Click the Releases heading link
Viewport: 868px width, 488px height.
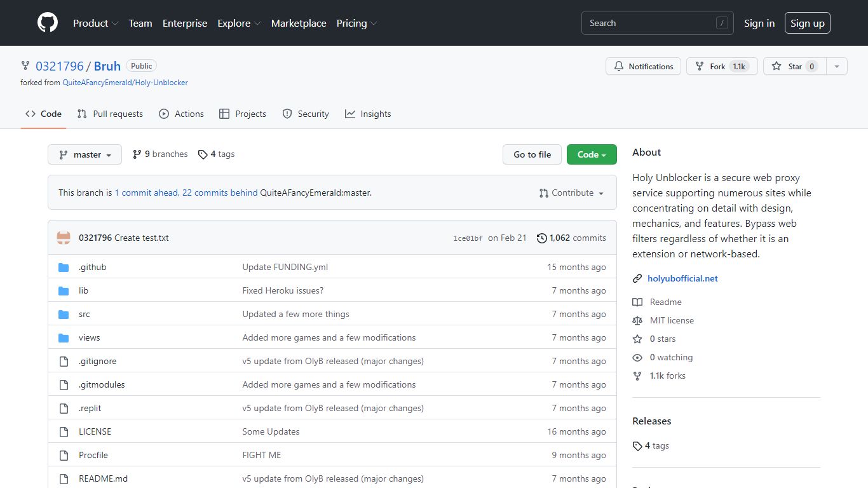pyautogui.click(x=652, y=421)
